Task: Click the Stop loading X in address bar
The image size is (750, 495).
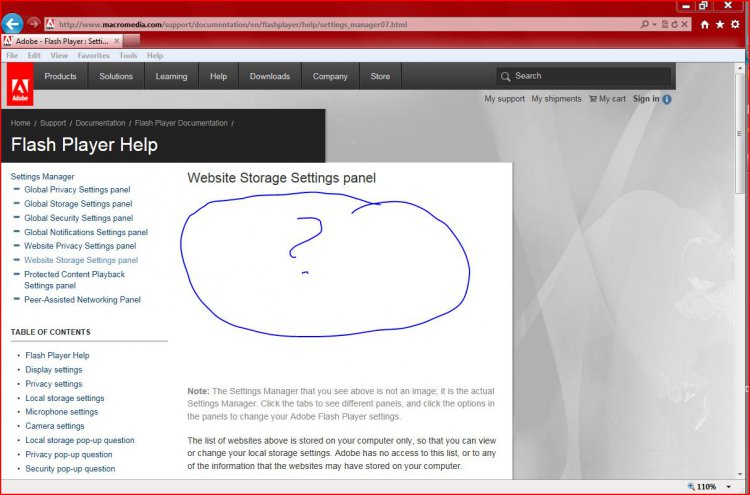Action: (x=684, y=24)
